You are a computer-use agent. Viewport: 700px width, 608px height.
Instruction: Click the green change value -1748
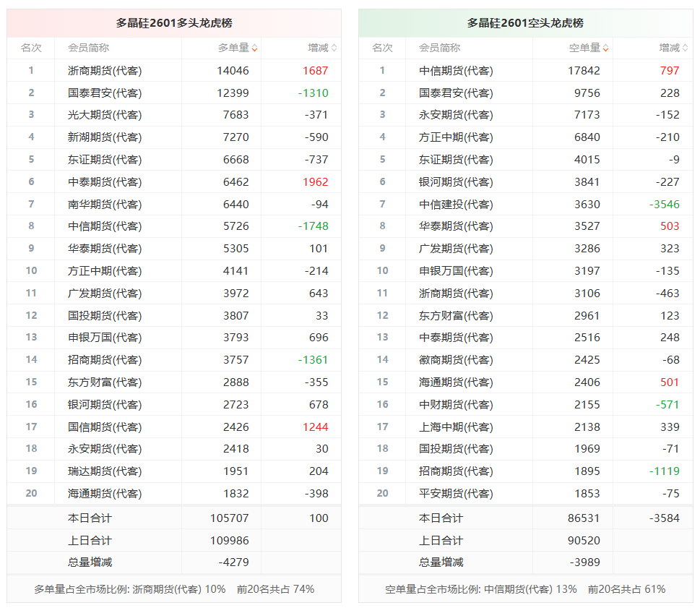click(x=313, y=226)
